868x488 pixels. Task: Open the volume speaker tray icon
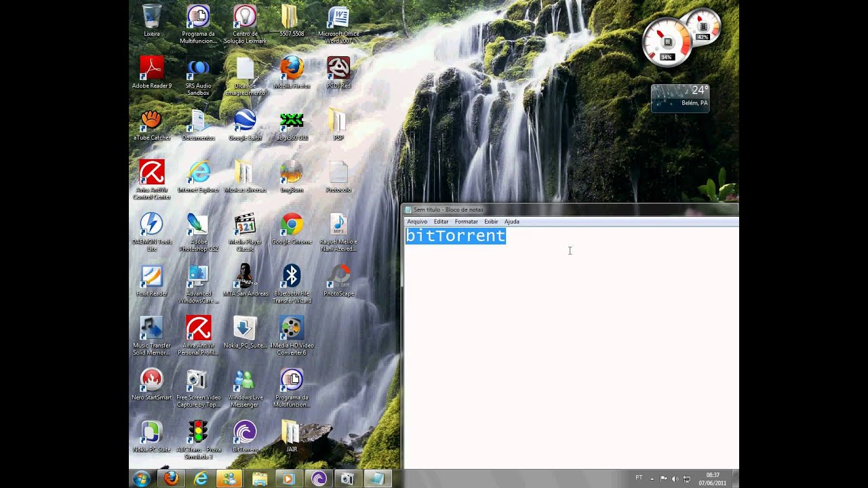pyautogui.click(x=675, y=479)
